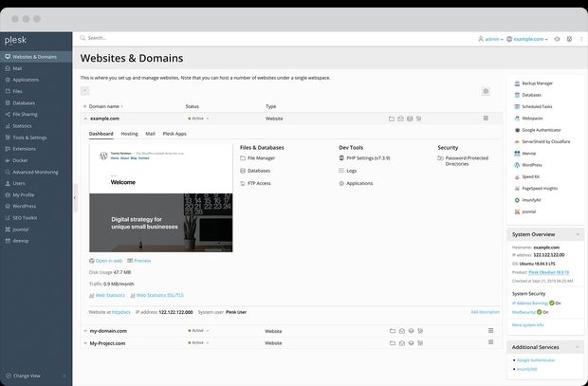
Task: Open Google Authenticator in the right panel
Action: pos(542,130)
